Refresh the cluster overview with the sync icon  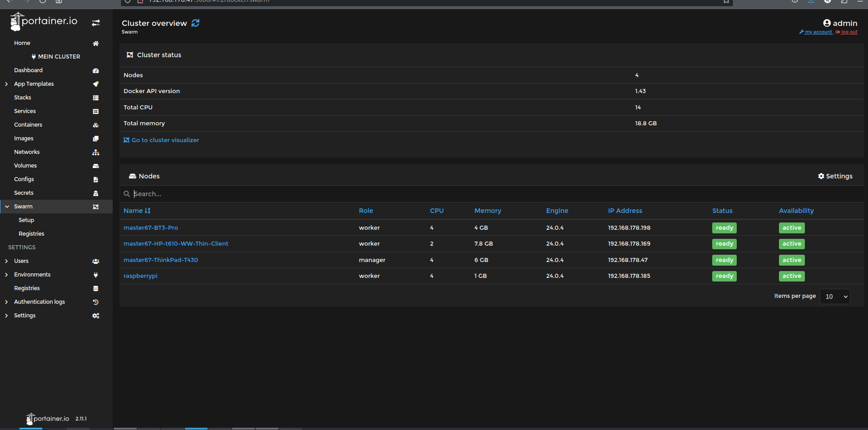[x=195, y=23]
